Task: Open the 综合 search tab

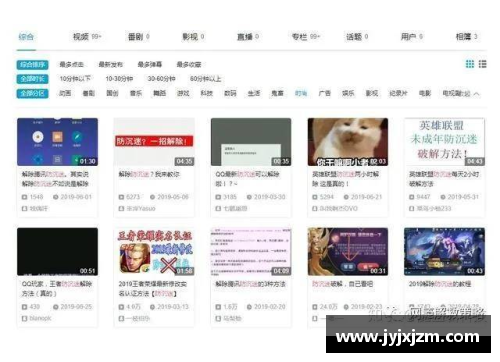Action: [26, 37]
